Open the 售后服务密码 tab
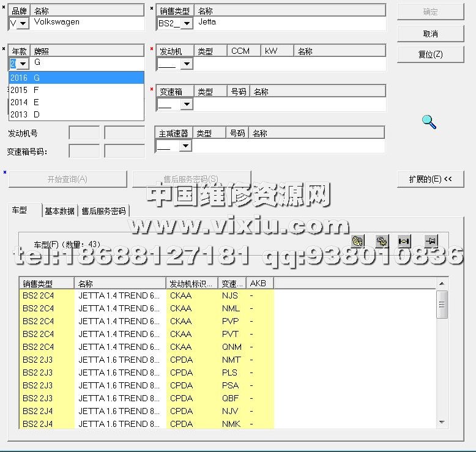Image resolution: width=476 pixels, height=452 pixels. [103, 211]
